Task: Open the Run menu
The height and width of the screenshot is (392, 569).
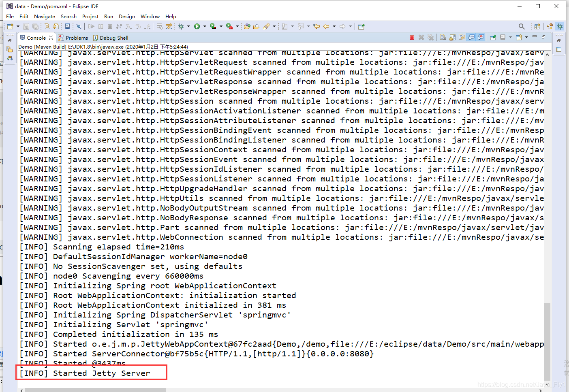Action: (109, 17)
